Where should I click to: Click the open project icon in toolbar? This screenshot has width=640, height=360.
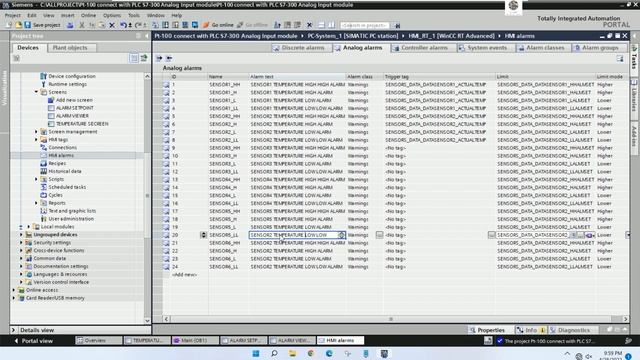[x=18, y=25]
